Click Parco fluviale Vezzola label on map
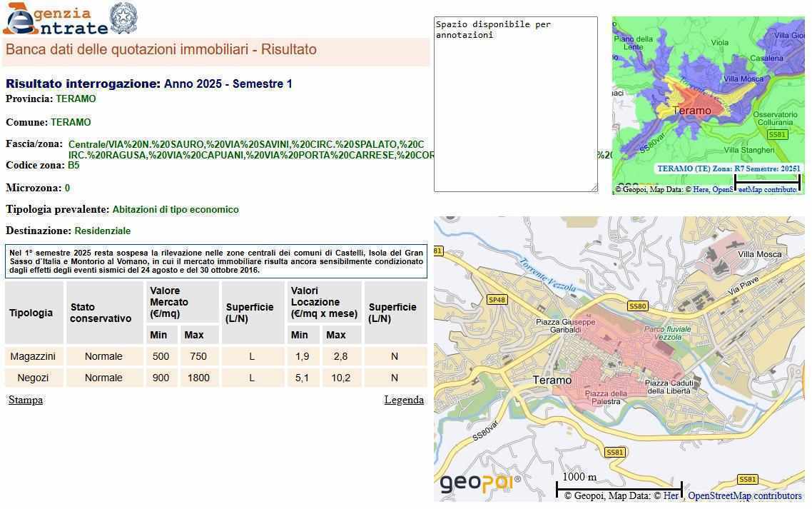 pyautogui.click(x=668, y=333)
